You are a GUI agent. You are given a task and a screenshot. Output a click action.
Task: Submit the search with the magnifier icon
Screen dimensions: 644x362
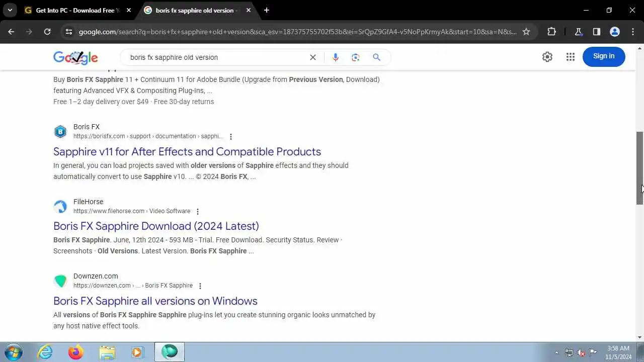click(x=376, y=57)
